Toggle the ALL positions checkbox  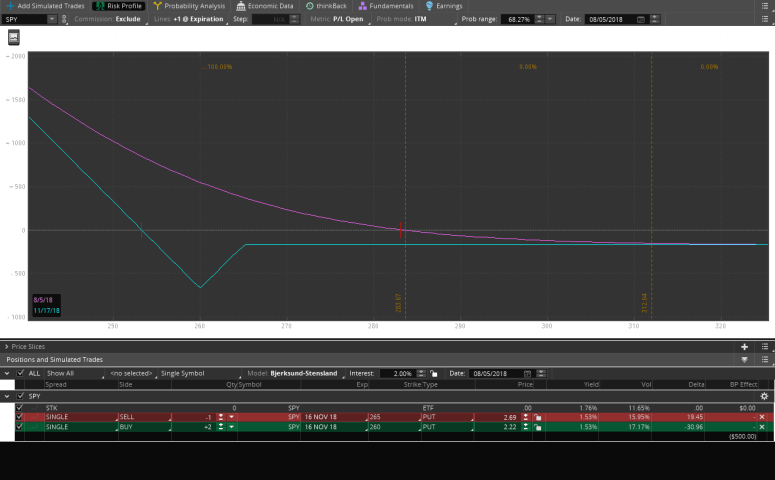pyautogui.click(x=20, y=373)
